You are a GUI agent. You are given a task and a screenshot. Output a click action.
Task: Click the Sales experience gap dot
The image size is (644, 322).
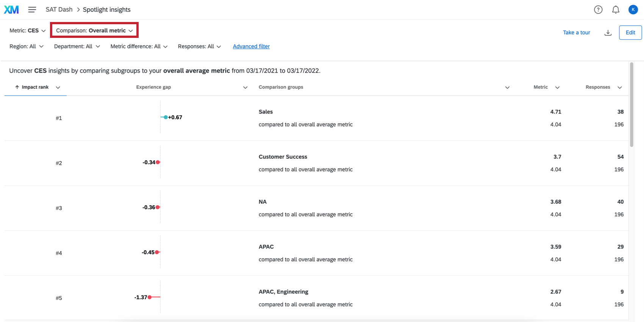166,117
